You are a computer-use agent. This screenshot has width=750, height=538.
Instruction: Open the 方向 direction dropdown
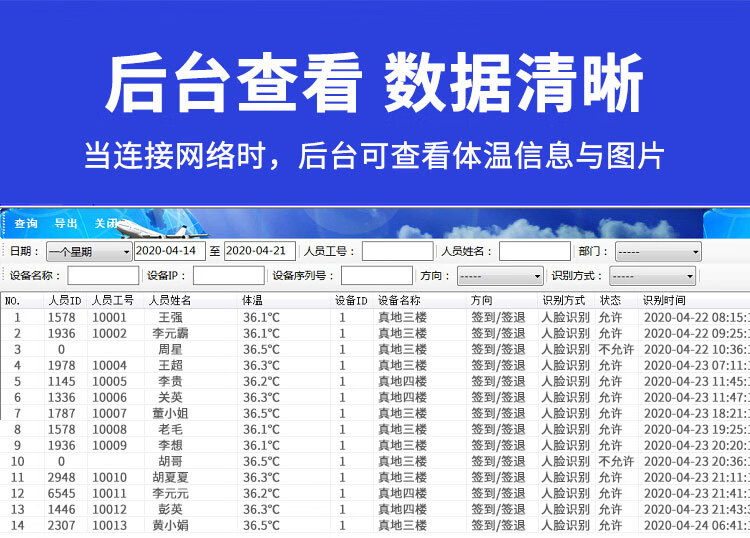[x=500, y=275]
